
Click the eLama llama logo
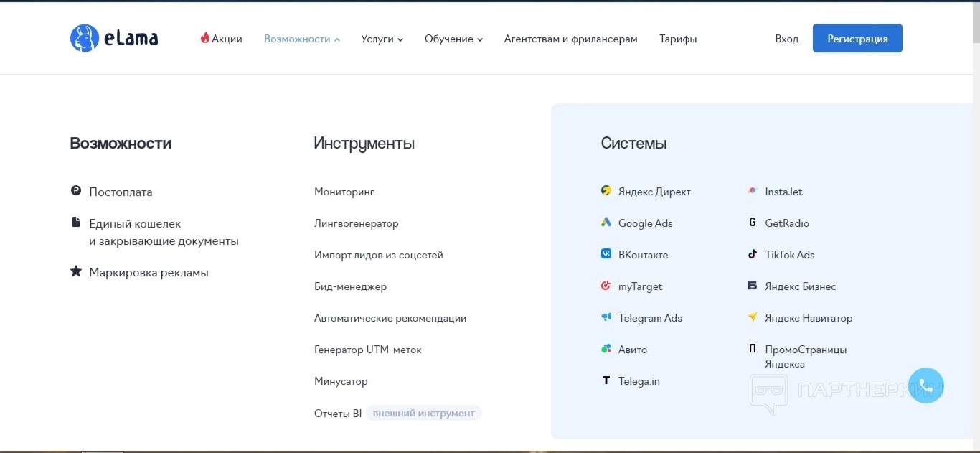tap(85, 39)
